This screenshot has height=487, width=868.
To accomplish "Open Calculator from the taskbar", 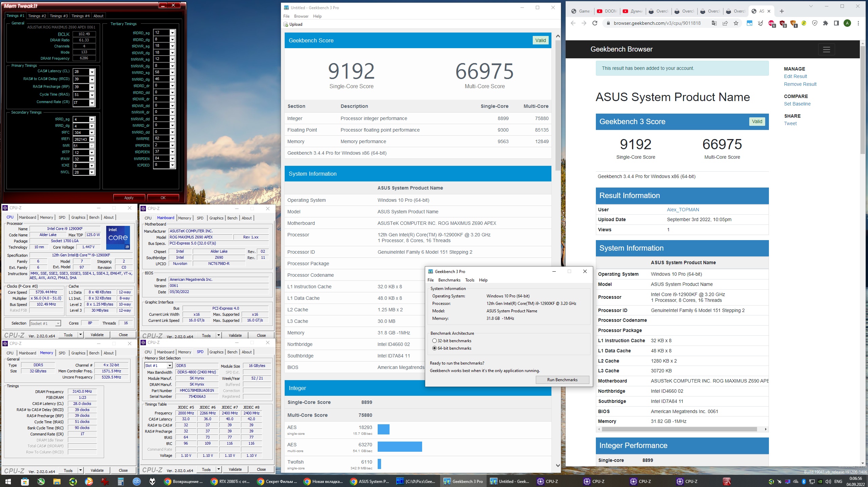I will coord(121,481).
